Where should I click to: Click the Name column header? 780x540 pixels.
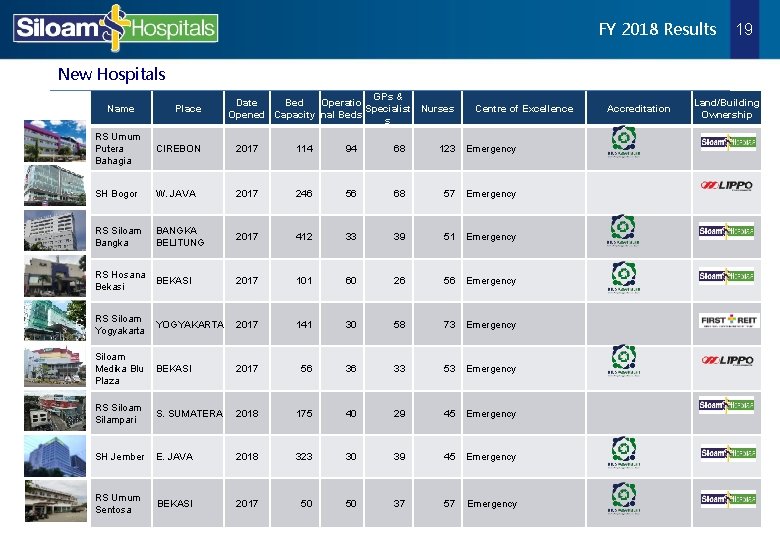tap(121, 108)
